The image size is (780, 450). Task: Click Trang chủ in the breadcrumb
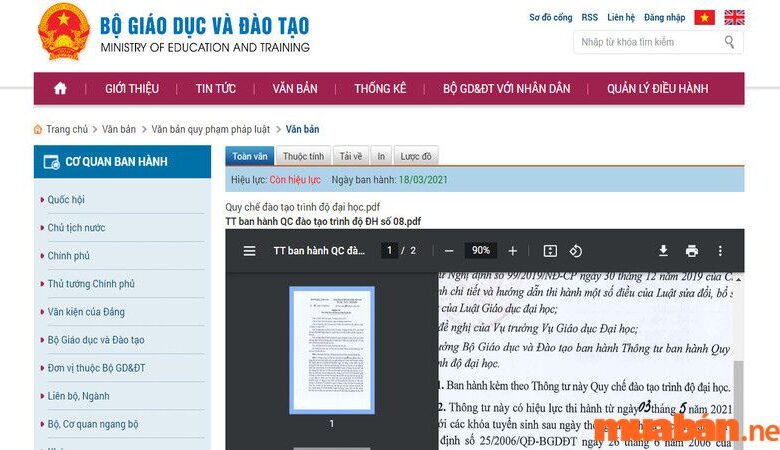pyautogui.click(x=67, y=129)
